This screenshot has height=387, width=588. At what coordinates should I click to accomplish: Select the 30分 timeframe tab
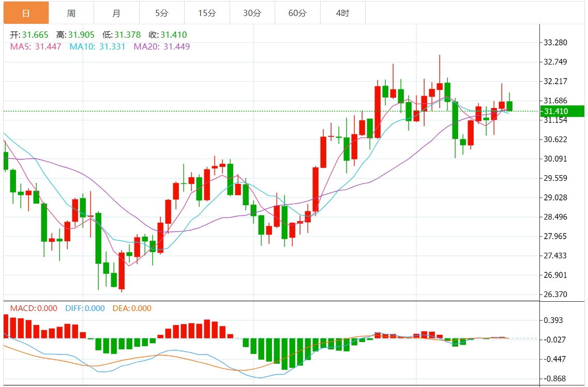pyautogui.click(x=252, y=13)
